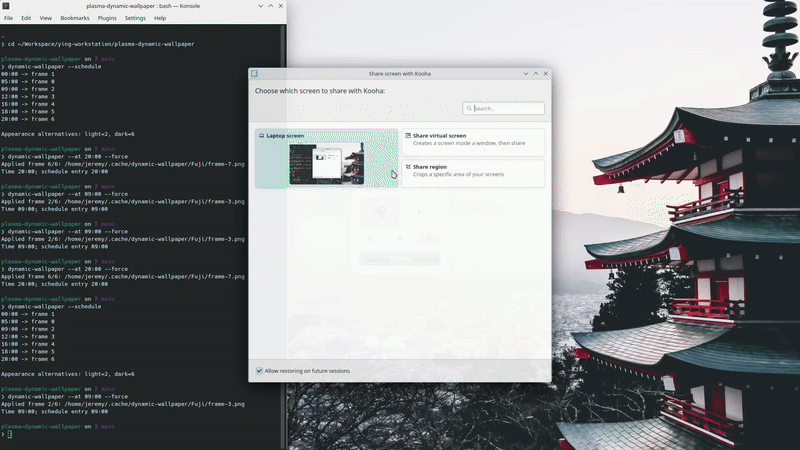
Task: Close the Konsole window
Action: click(280, 6)
